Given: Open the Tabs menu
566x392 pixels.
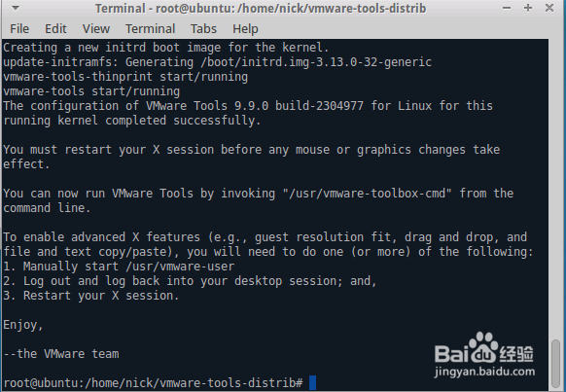Looking at the screenshot, I should tap(203, 29).
